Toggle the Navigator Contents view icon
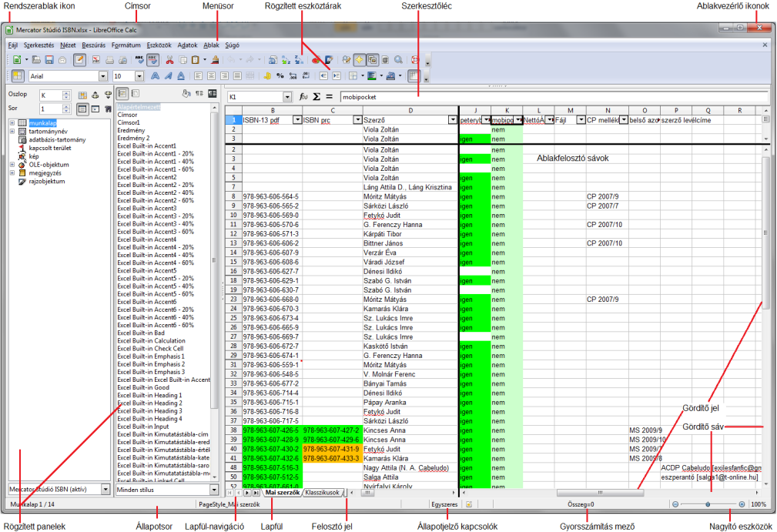The image size is (777, 532). pyautogui.click(x=82, y=109)
